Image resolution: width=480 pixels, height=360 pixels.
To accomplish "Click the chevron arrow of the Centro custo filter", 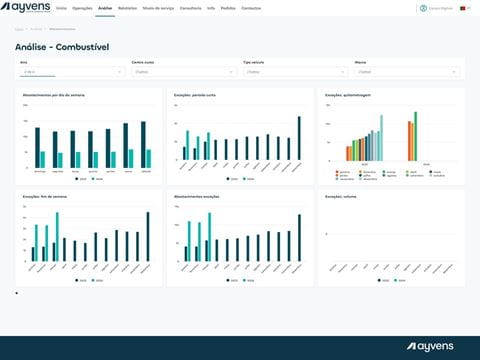I will click(231, 72).
